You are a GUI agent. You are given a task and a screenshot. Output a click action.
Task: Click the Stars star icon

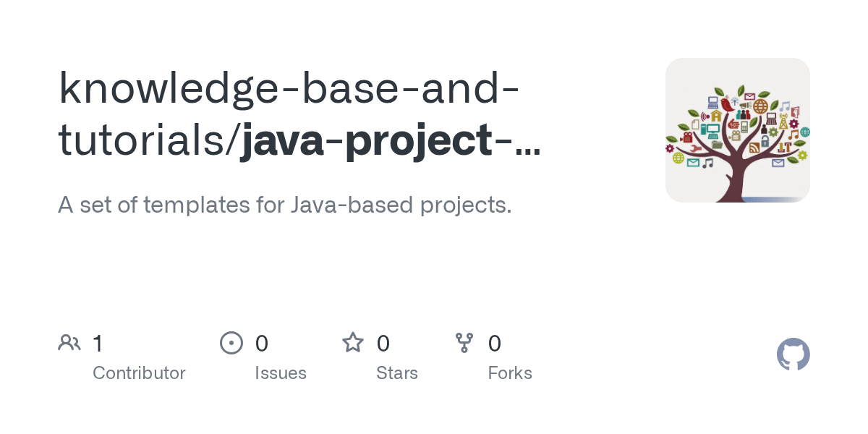pyautogui.click(x=353, y=343)
